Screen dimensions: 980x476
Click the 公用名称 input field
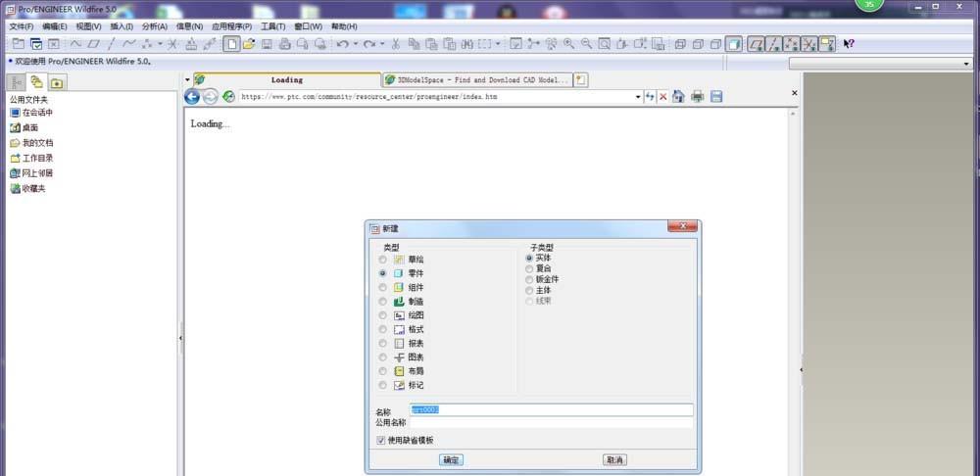(x=551, y=423)
